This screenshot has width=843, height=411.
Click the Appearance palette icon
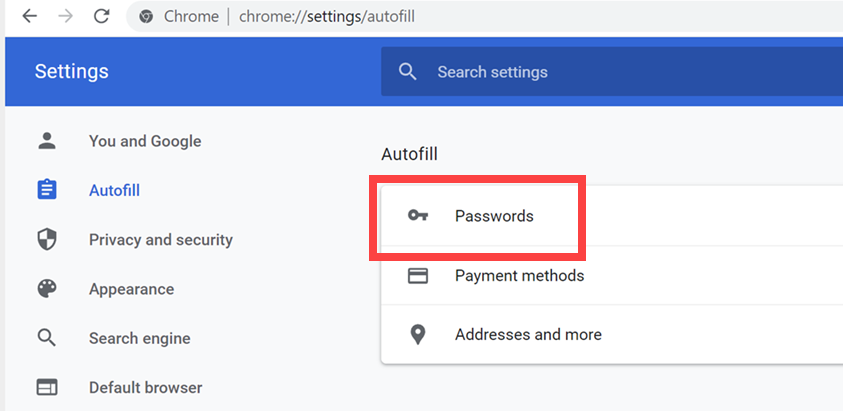[x=47, y=289]
